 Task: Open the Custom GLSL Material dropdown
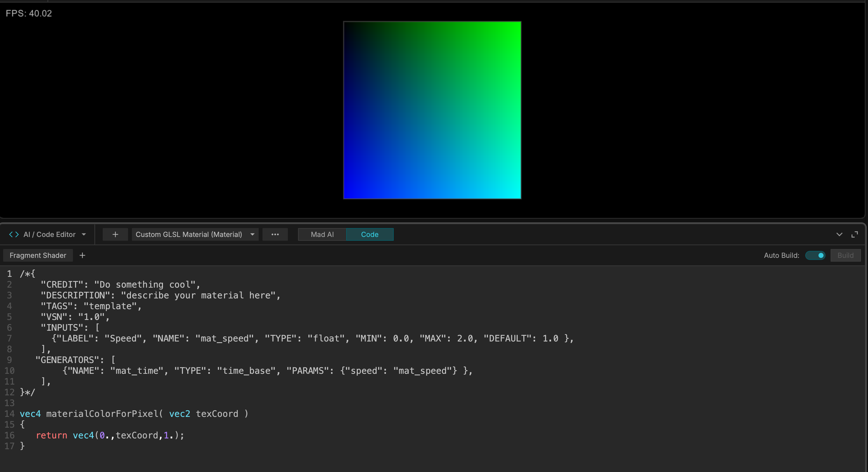195,234
